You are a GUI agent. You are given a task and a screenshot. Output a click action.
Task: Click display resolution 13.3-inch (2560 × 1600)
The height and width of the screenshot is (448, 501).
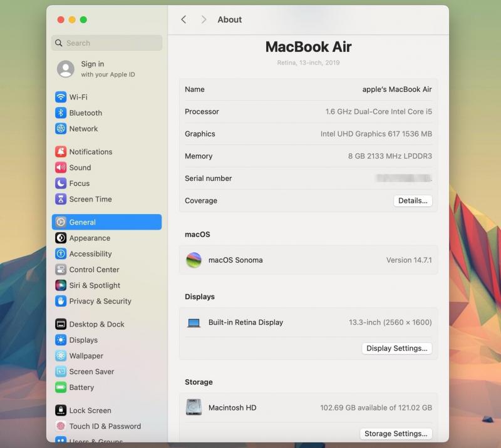coord(390,322)
